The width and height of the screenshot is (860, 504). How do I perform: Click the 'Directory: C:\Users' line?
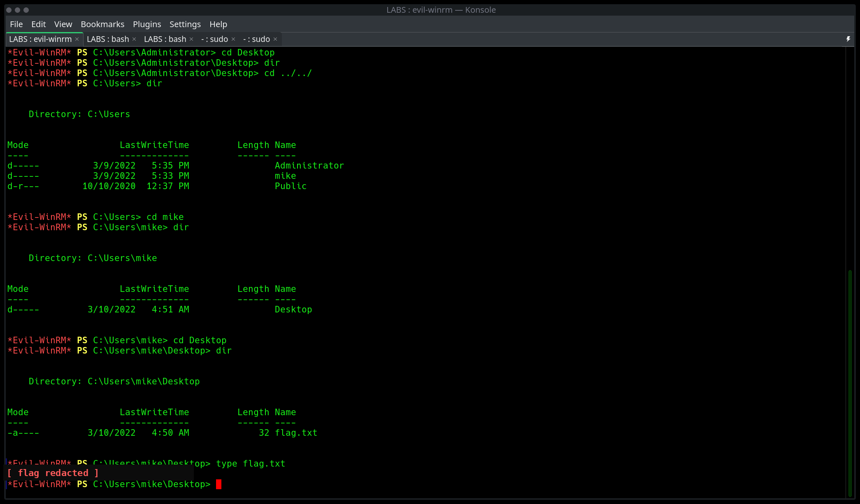tap(79, 114)
